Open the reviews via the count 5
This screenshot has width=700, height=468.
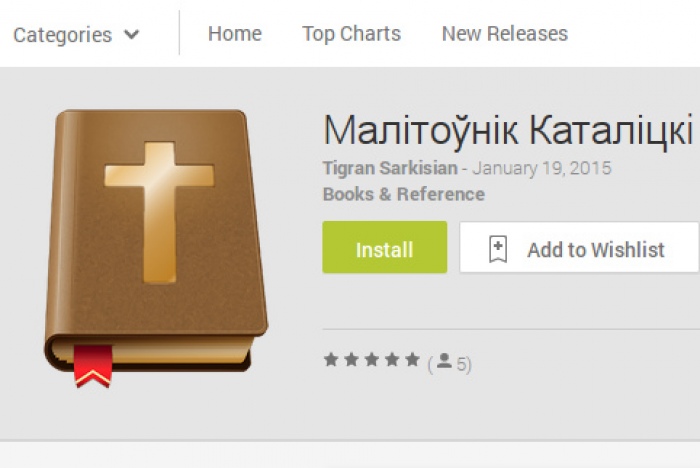(462, 364)
